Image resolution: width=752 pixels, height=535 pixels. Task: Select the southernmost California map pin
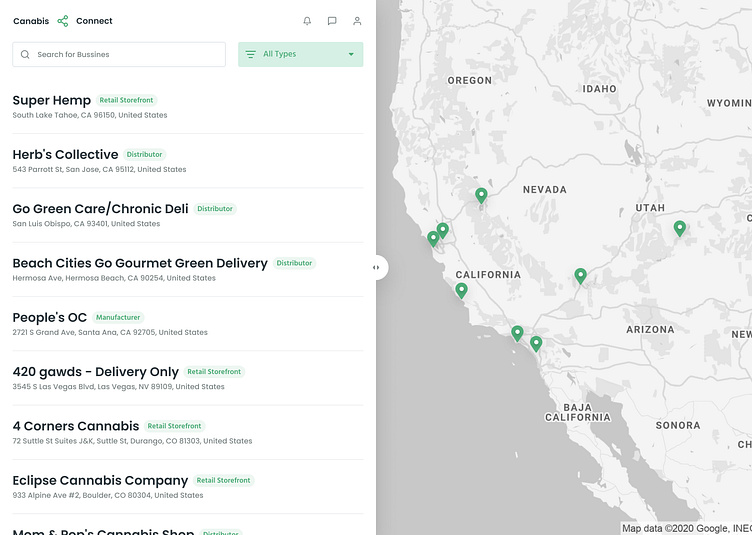click(536, 343)
